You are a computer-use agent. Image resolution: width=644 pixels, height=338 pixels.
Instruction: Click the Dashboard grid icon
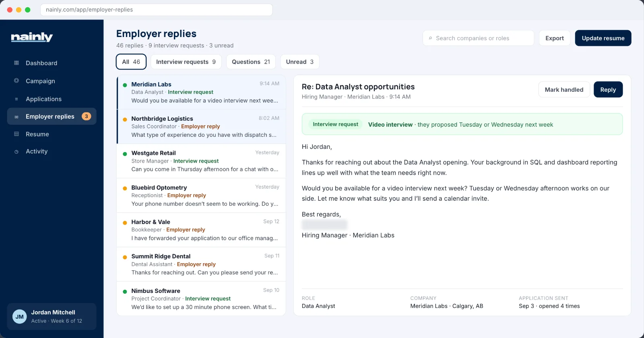coord(17,63)
